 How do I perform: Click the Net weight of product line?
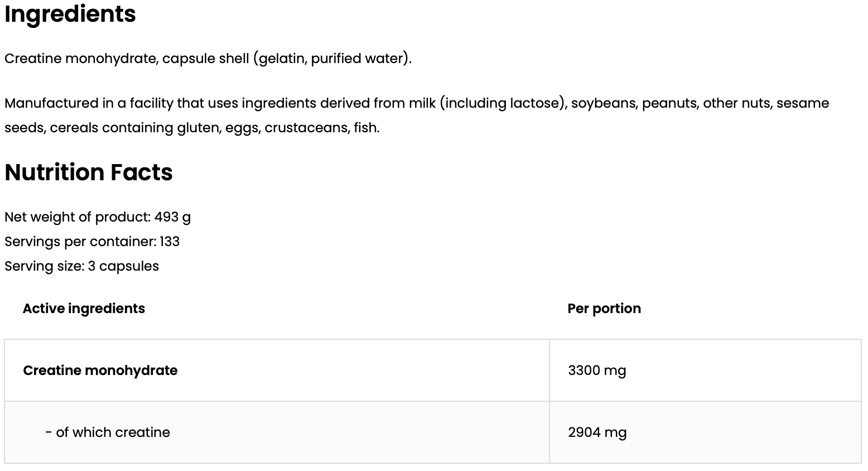click(x=98, y=217)
